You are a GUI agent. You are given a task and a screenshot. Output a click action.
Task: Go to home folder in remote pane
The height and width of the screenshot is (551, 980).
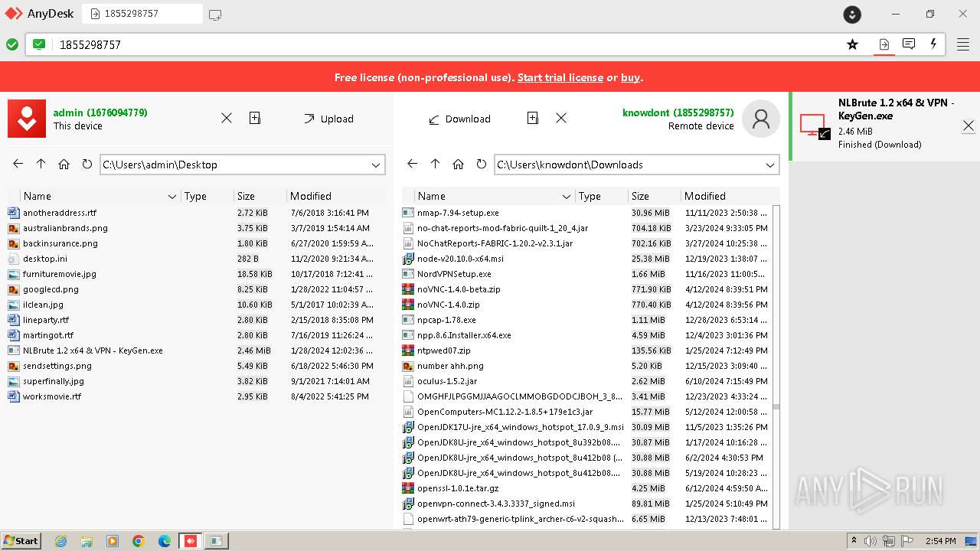coord(459,164)
